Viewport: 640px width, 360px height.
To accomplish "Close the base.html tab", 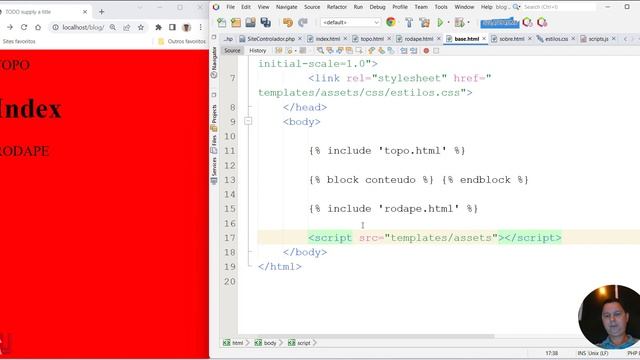I will [x=484, y=38].
